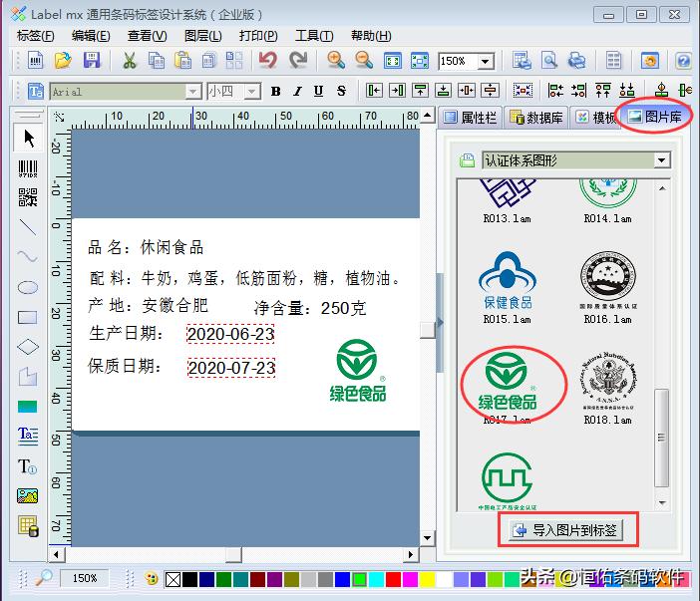Zoom out with the magnifier minus icon
Viewport: 700px width, 601px height.
click(364, 60)
